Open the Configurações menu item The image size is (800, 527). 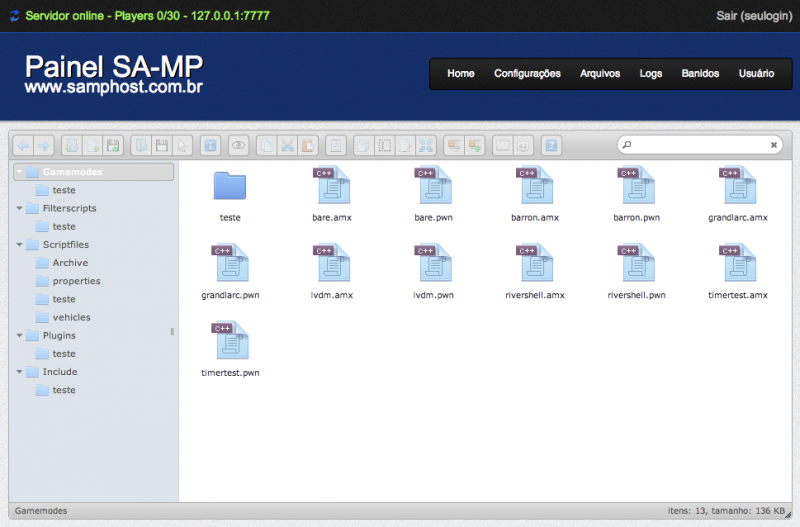[x=527, y=73]
